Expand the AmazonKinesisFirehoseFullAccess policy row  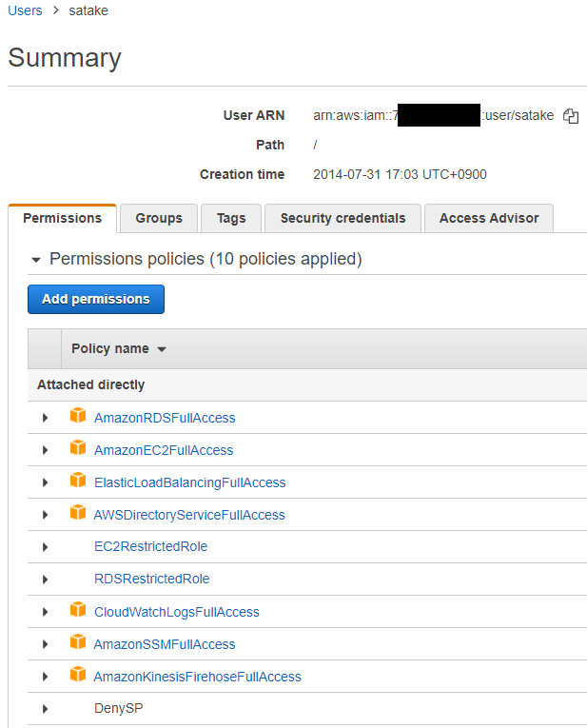pos(45,677)
